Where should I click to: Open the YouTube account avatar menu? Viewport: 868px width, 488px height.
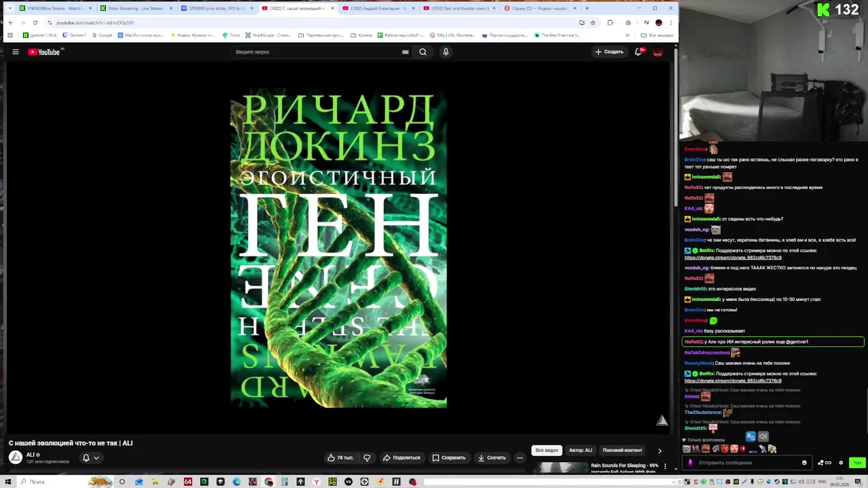pyautogui.click(x=657, y=52)
